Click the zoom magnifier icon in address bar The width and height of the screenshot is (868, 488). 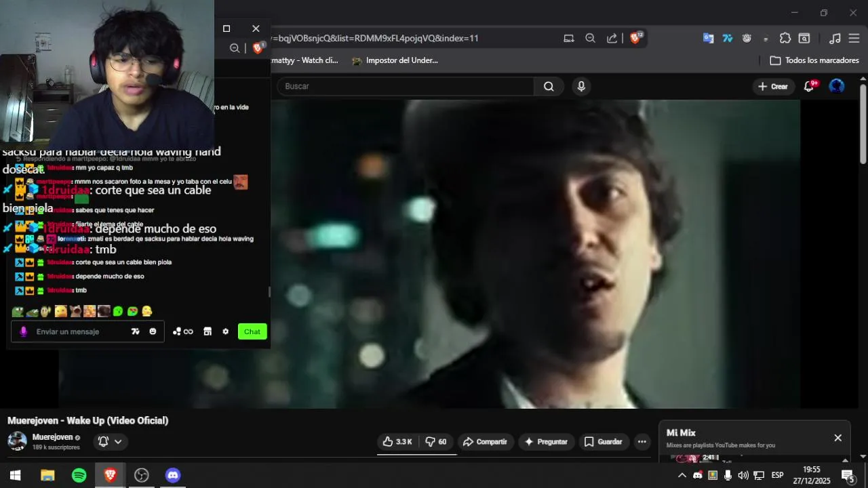(590, 38)
